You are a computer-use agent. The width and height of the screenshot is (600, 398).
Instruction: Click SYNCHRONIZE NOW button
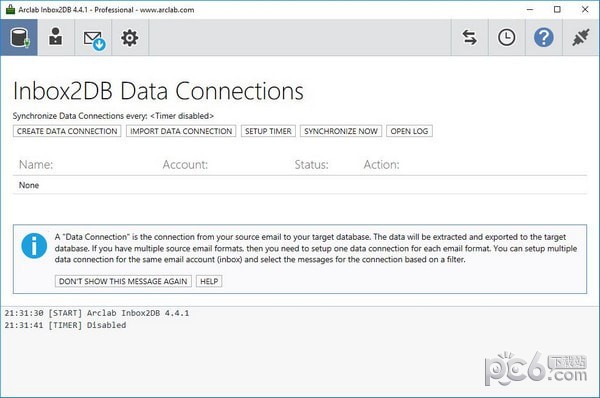[341, 131]
